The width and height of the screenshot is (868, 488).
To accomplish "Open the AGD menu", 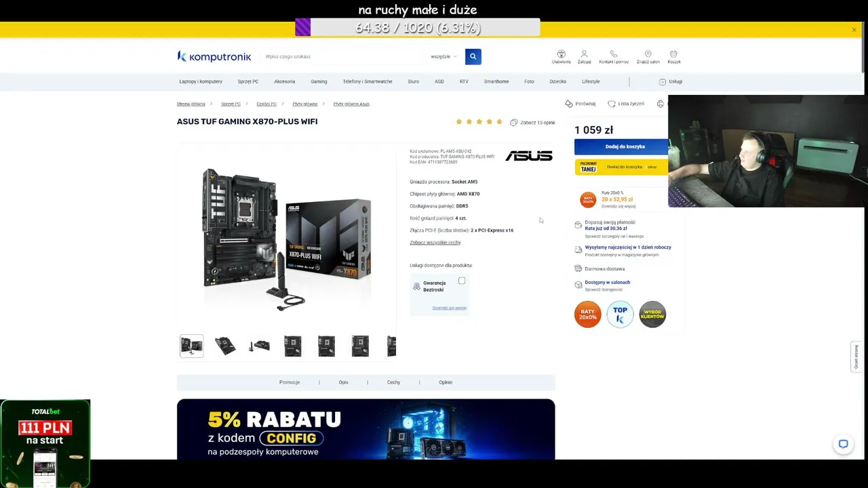I will pos(439,81).
